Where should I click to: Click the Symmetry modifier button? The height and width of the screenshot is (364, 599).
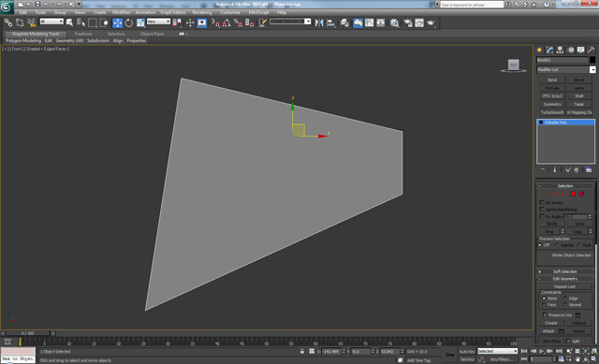tap(552, 104)
